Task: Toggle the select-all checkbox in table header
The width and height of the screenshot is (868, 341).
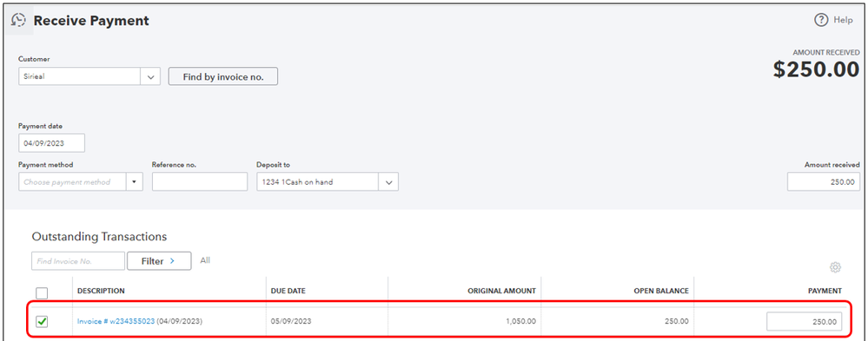Action: click(x=42, y=293)
